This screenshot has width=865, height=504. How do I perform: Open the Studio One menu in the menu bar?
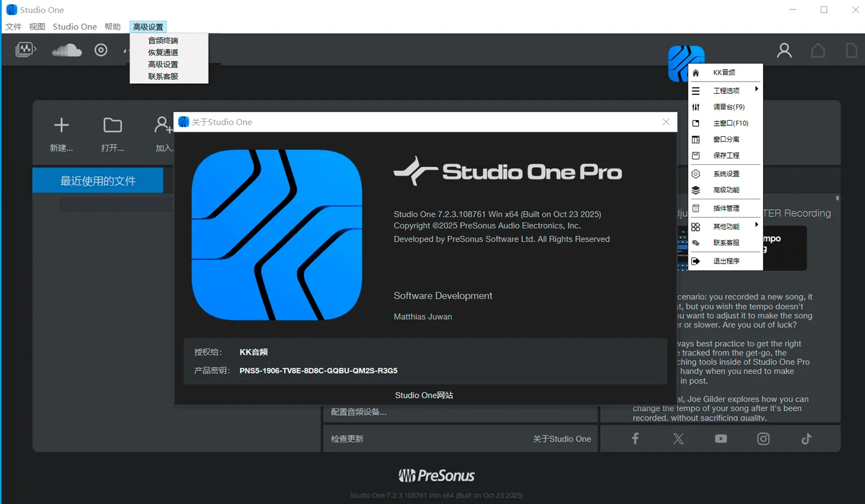tap(75, 27)
